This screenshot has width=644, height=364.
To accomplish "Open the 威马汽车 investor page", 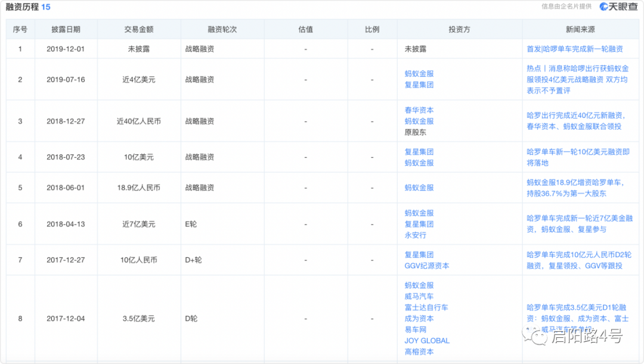I will coord(419,296).
